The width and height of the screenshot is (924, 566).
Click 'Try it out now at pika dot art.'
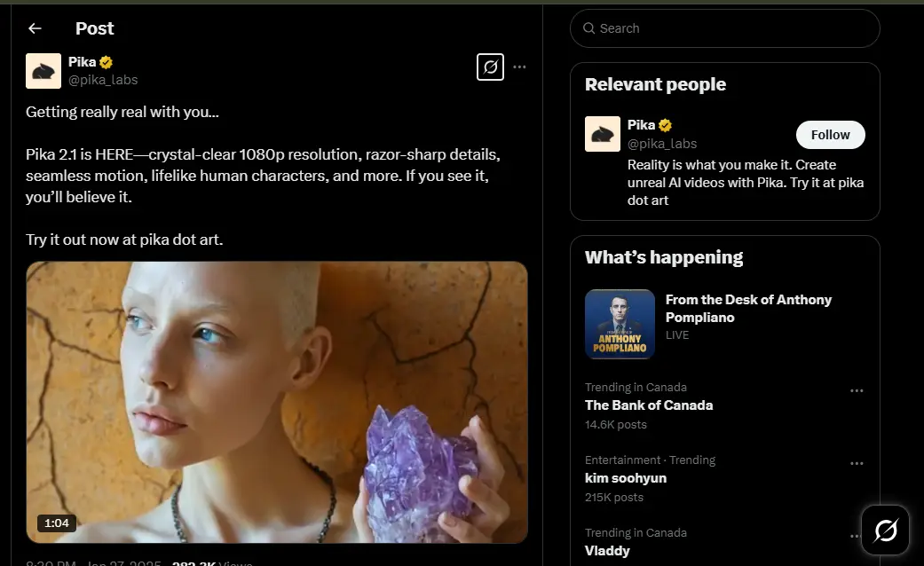pyautogui.click(x=124, y=240)
